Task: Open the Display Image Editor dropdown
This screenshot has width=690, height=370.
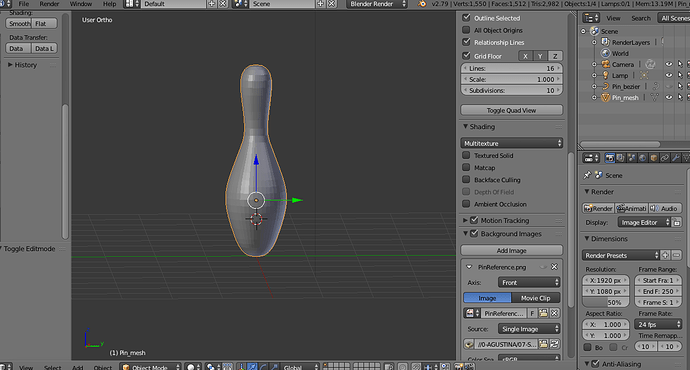Action: pos(644,222)
